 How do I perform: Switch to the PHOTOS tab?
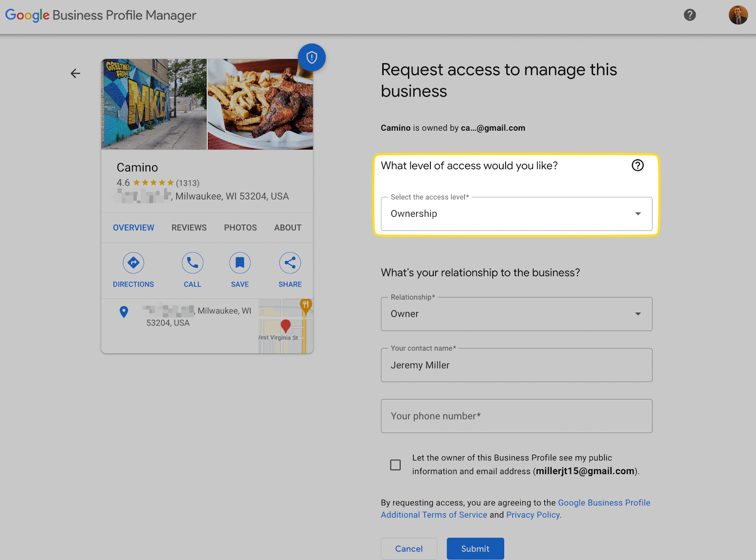241,228
